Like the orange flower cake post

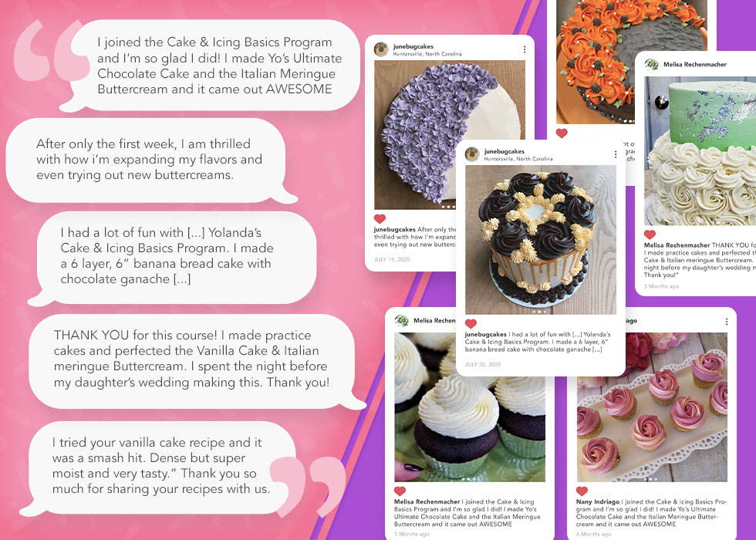point(562,133)
